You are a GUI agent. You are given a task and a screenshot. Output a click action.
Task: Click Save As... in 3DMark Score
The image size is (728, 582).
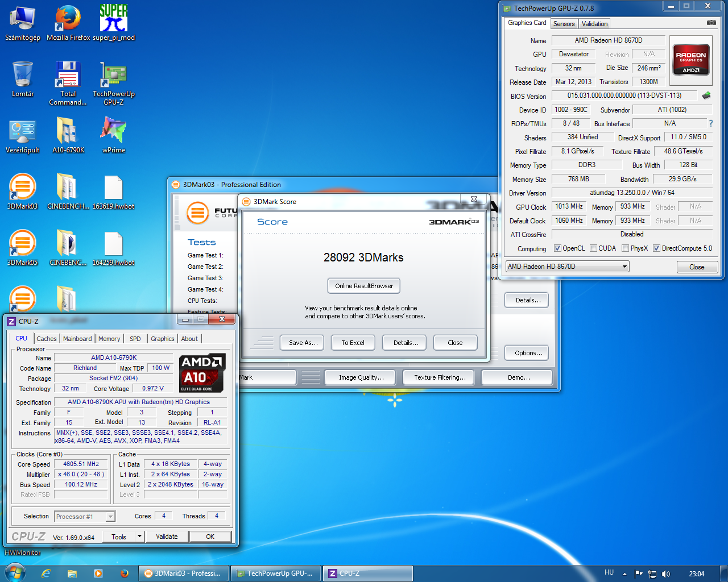pos(303,343)
